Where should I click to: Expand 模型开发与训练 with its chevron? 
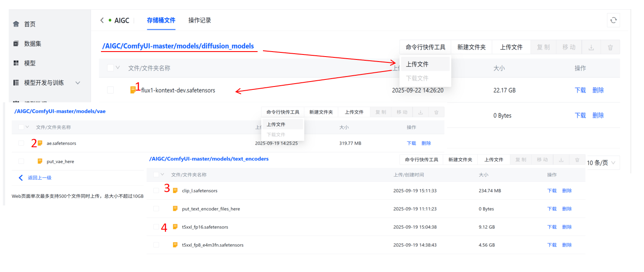78,83
